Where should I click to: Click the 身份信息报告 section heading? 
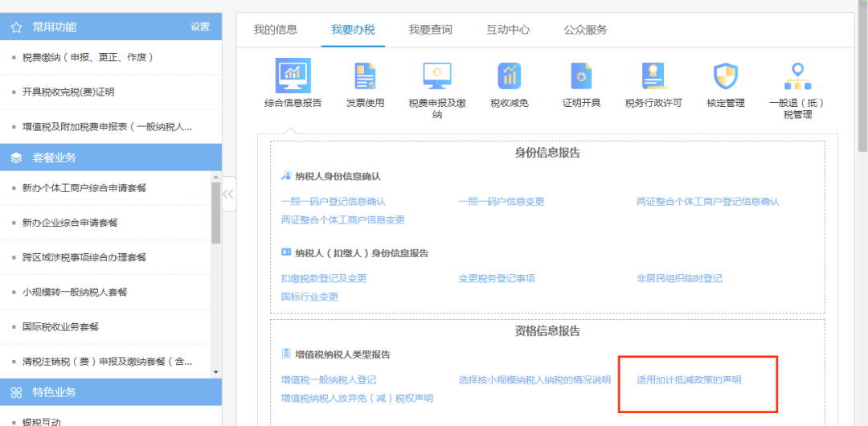547,153
